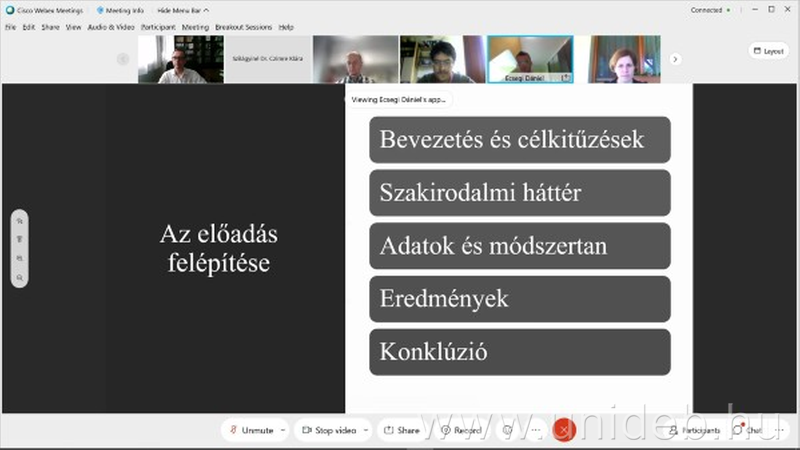Click the Share content button
The image size is (800, 450).
[x=401, y=430]
